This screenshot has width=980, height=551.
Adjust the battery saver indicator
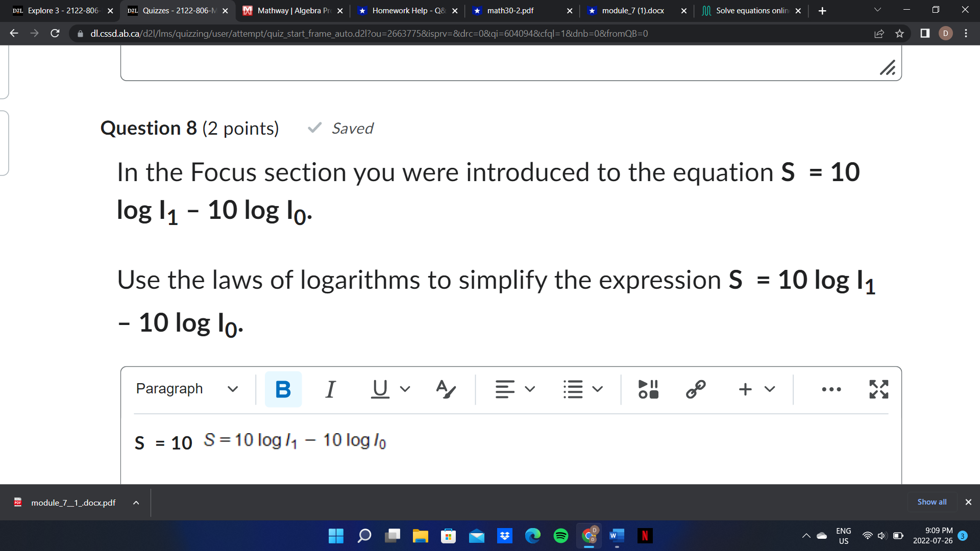tap(898, 536)
